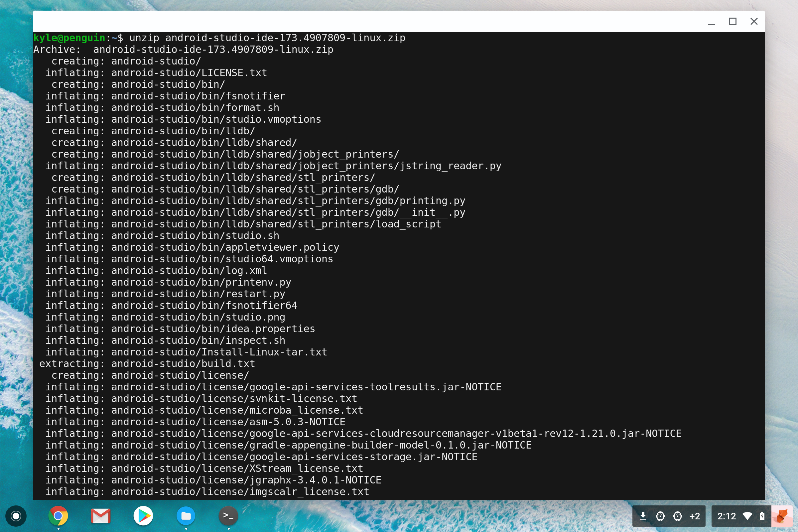Click penguin notification icon beside download icon
The width and height of the screenshot is (798, 532).
[x=660, y=516]
